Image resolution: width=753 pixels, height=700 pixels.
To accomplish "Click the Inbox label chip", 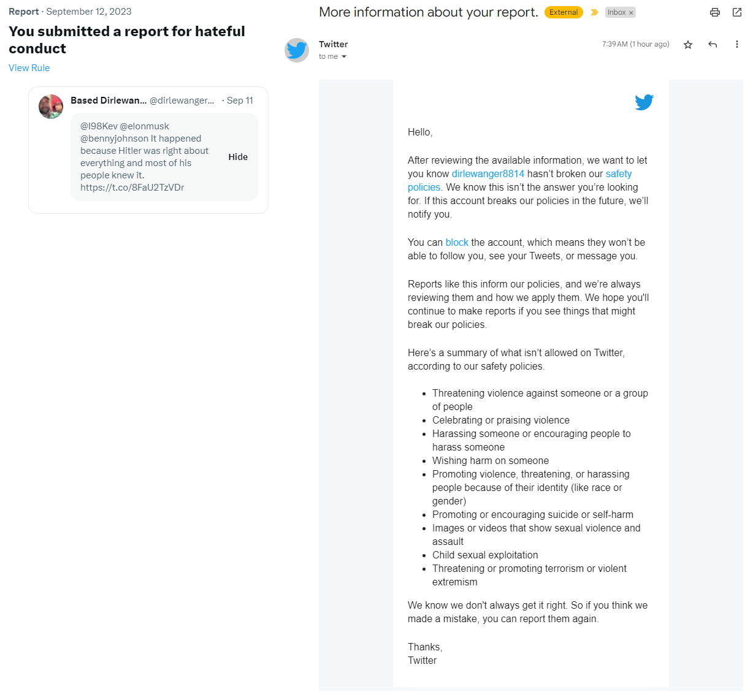I will pyautogui.click(x=616, y=12).
